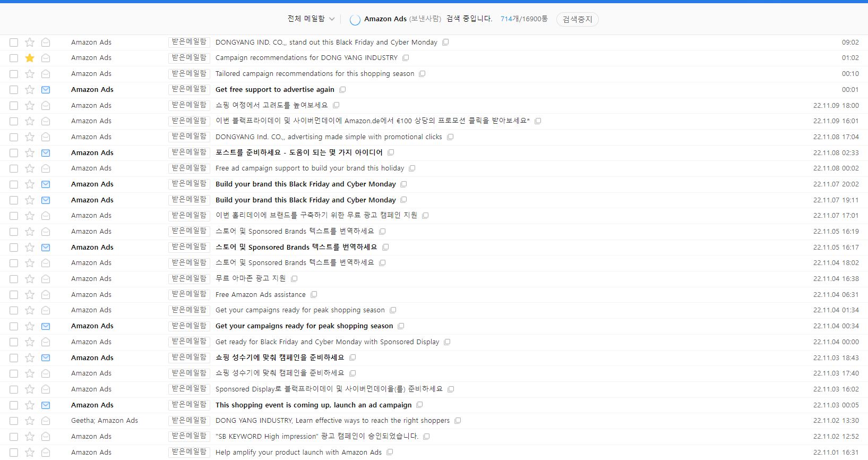Unstar the Campaign recommendations for DONG YANG mail
868x460 pixels.
(30, 58)
